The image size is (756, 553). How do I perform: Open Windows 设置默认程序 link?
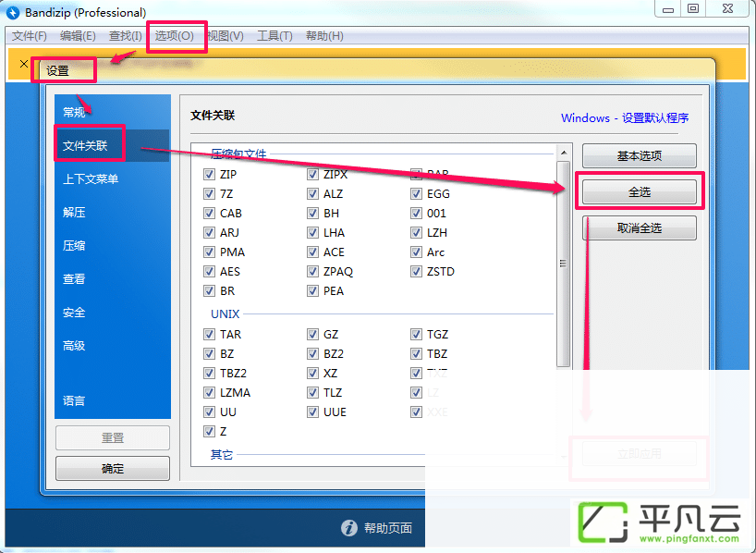click(625, 117)
